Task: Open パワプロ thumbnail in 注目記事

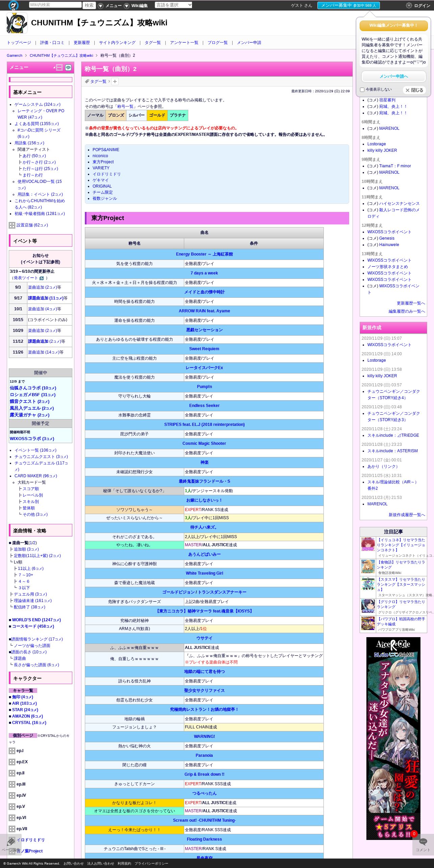Action: (368, 623)
